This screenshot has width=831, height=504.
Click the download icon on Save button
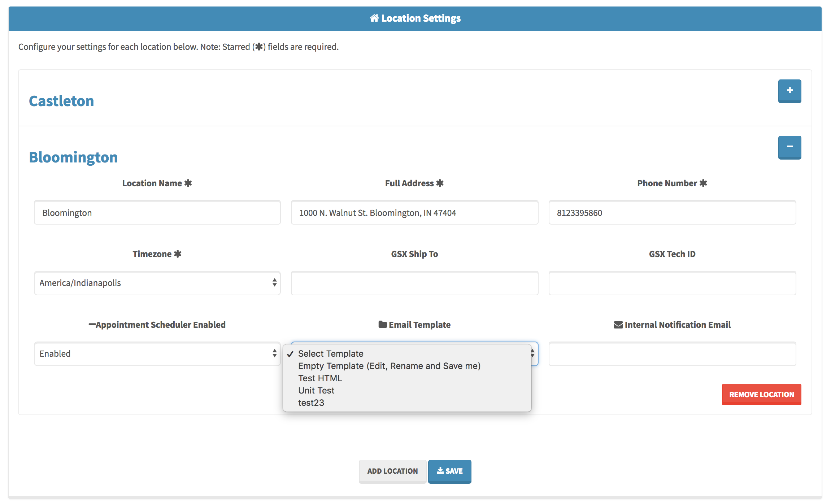click(x=440, y=470)
